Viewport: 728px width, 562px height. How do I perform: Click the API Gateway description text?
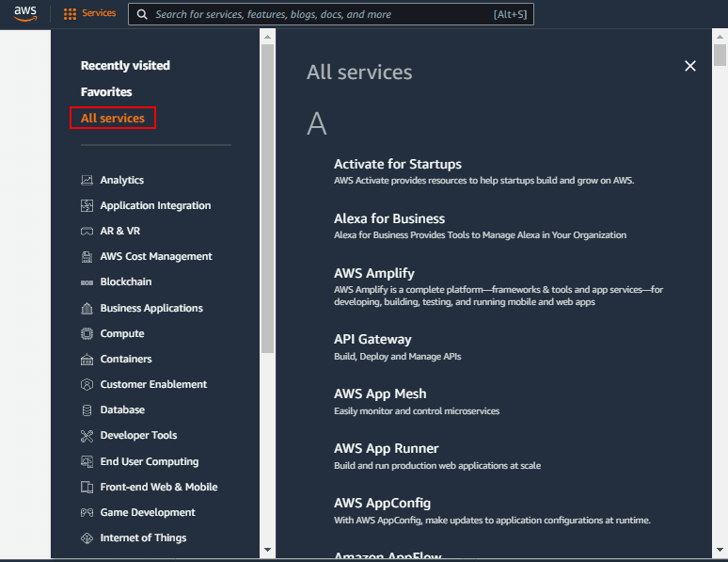coord(398,357)
